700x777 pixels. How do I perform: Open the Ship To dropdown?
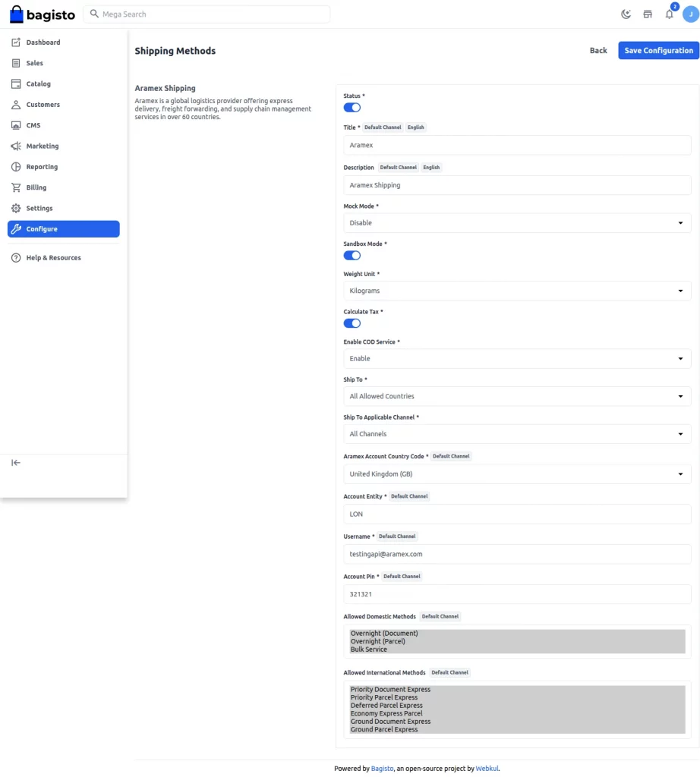[517, 396]
